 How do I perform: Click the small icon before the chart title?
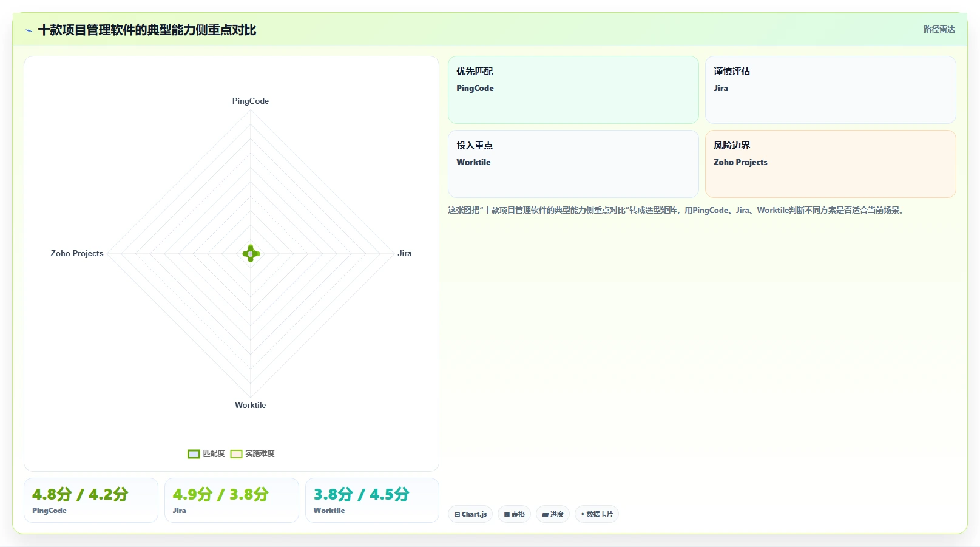click(29, 30)
